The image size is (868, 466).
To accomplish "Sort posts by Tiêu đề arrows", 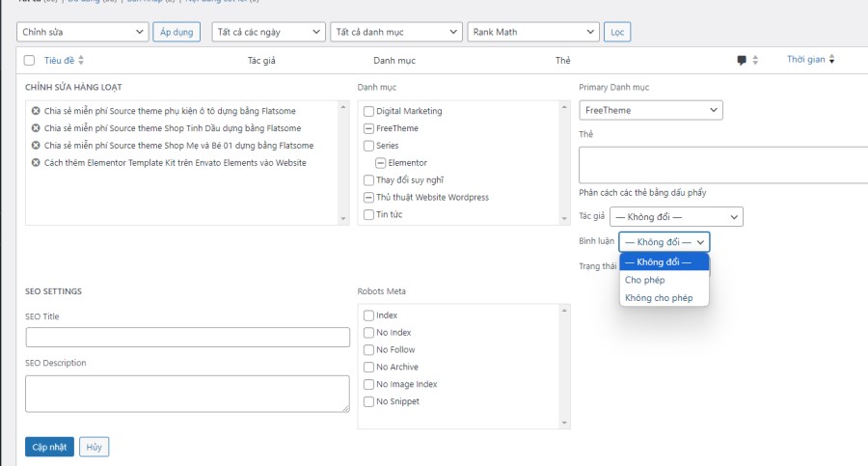I will click(81, 61).
